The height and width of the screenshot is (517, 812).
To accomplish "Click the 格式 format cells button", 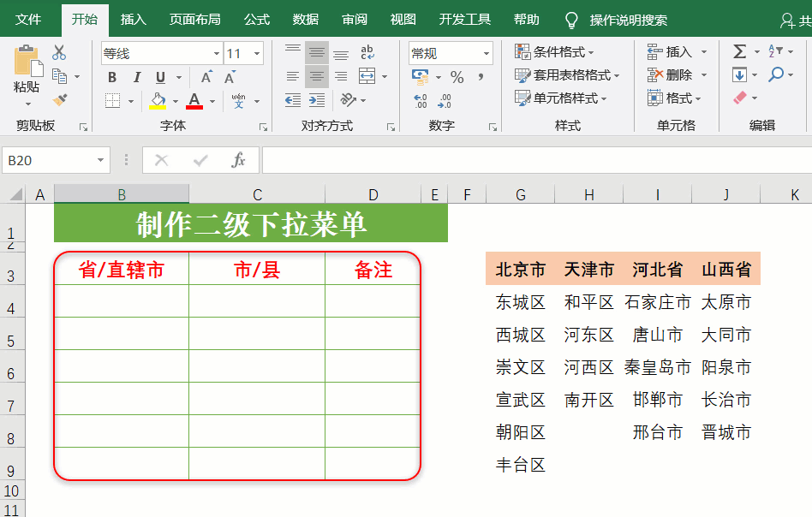I will point(674,98).
